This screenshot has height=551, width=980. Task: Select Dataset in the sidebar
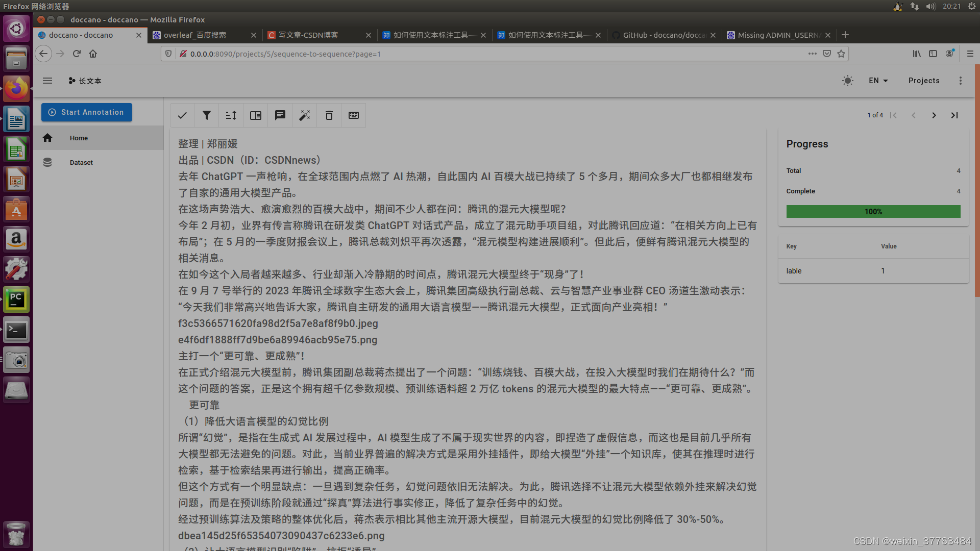99,162
